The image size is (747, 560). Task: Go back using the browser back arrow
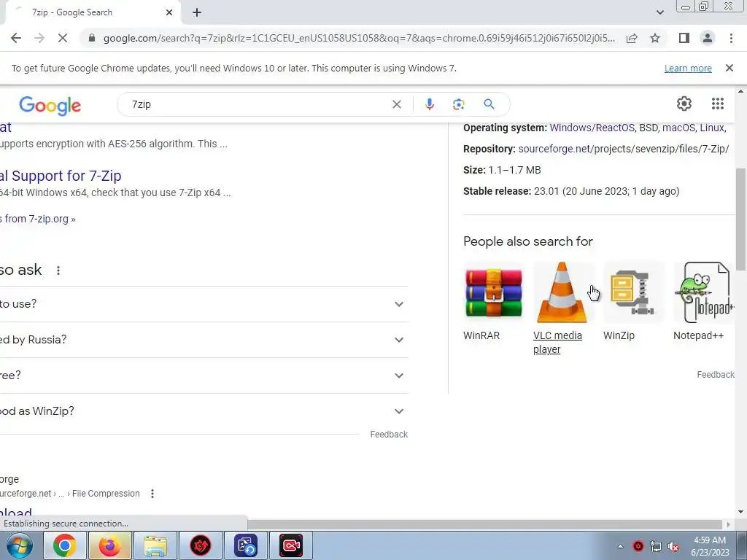pos(16,38)
